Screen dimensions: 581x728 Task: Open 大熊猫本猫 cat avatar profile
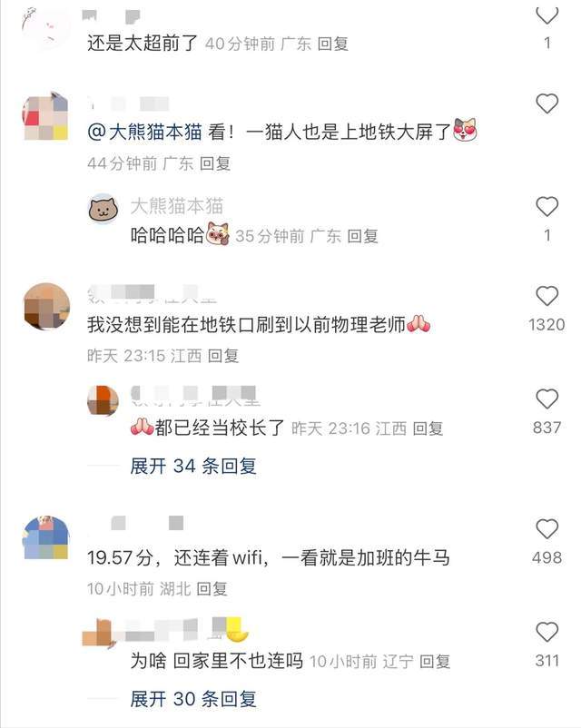pyautogui.click(x=103, y=209)
